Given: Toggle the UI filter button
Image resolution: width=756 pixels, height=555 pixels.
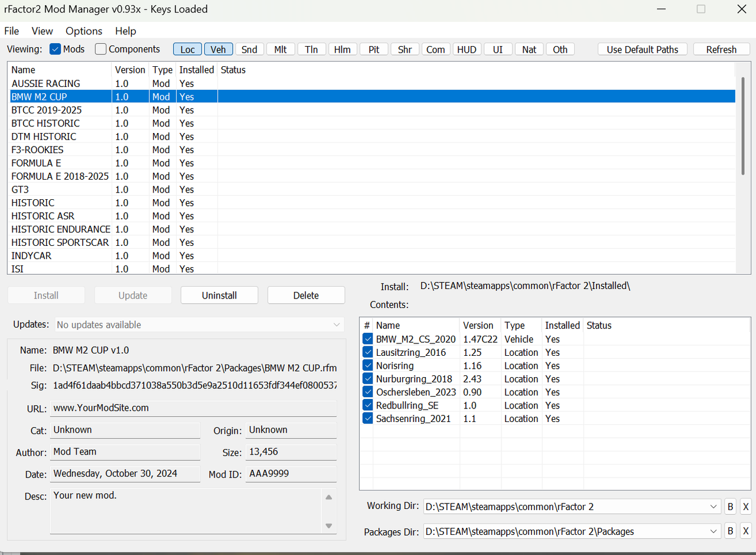Looking at the screenshot, I should tap(498, 49).
